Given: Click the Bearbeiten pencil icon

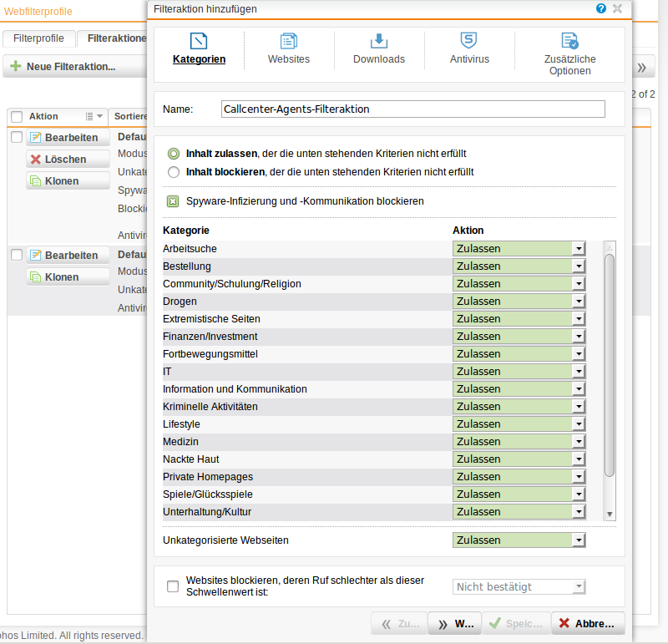Looking at the screenshot, I should (36, 137).
